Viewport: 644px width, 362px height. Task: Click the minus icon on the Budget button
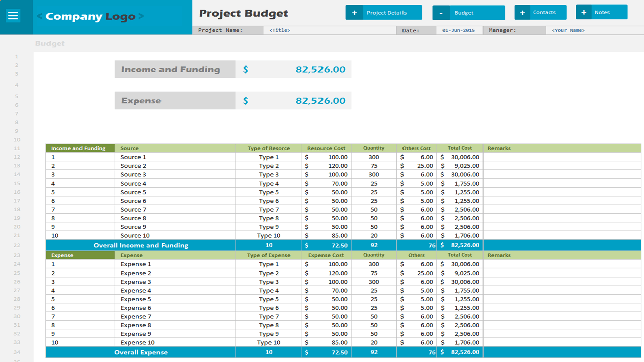point(440,12)
